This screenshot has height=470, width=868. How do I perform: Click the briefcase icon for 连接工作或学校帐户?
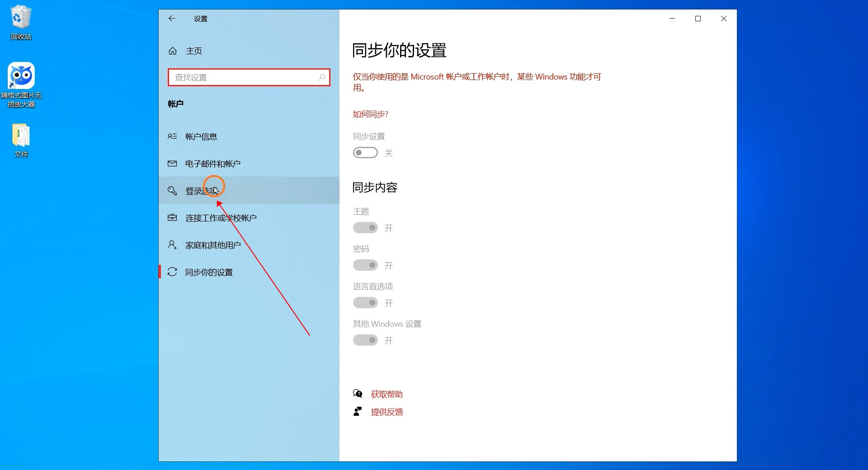click(172, 218)
